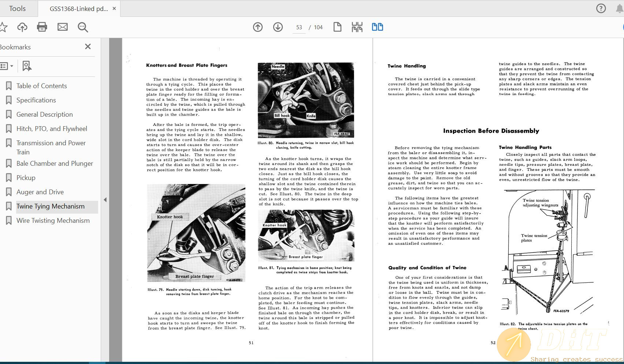This screenshot has height=364, width=624.
Task: Open the Help menu
Action: click(x=601, y=8)
